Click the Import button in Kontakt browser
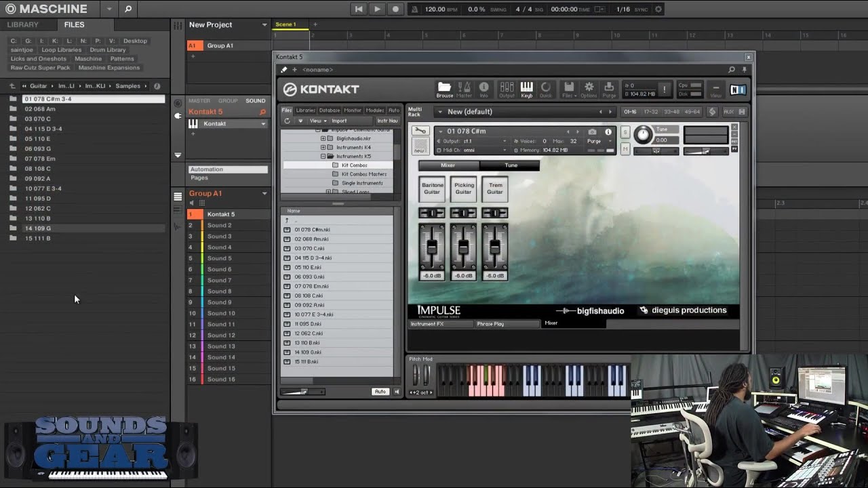Image resolution: width=868 pixels, height=488 pixels. click(x=339, y=121)
